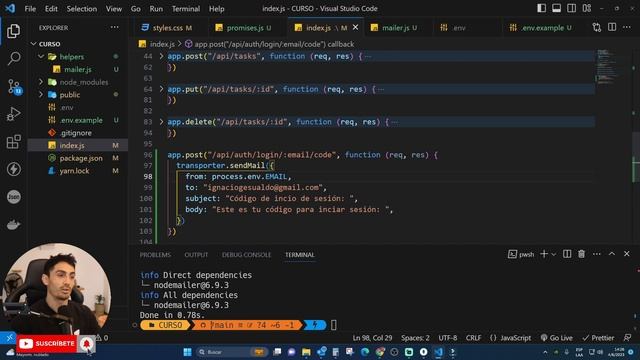Screen dimensions: 640x360
Task: Switch to promises.js tab
Action: [245, 28]
